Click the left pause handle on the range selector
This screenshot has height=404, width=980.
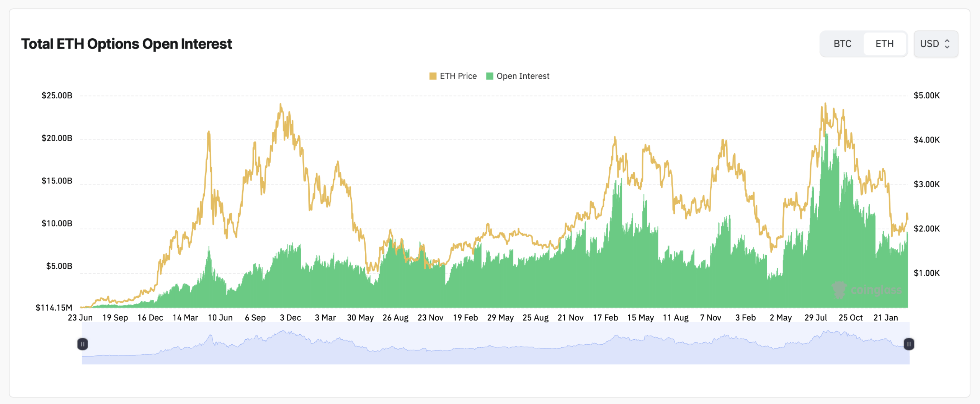(x=83, y=344)
